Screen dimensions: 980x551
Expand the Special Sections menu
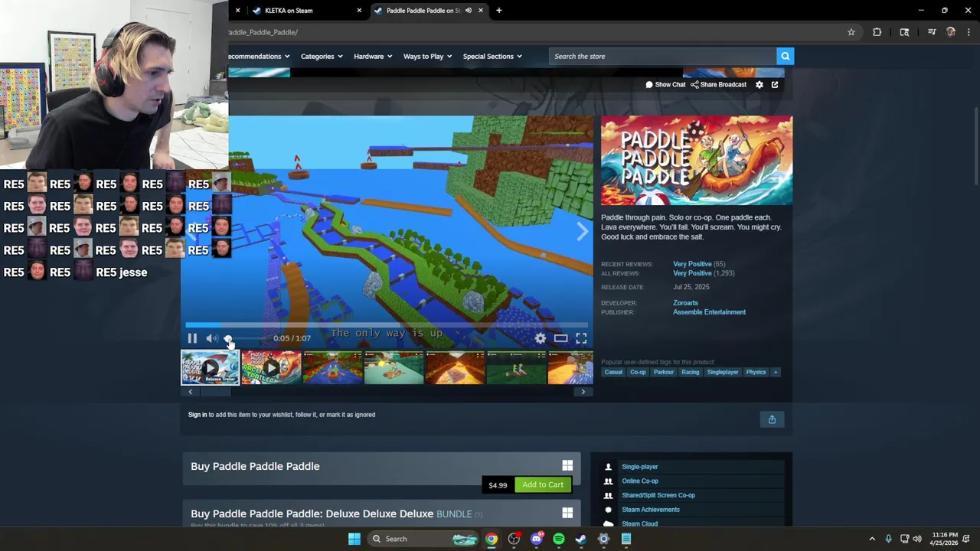[492, 56]
